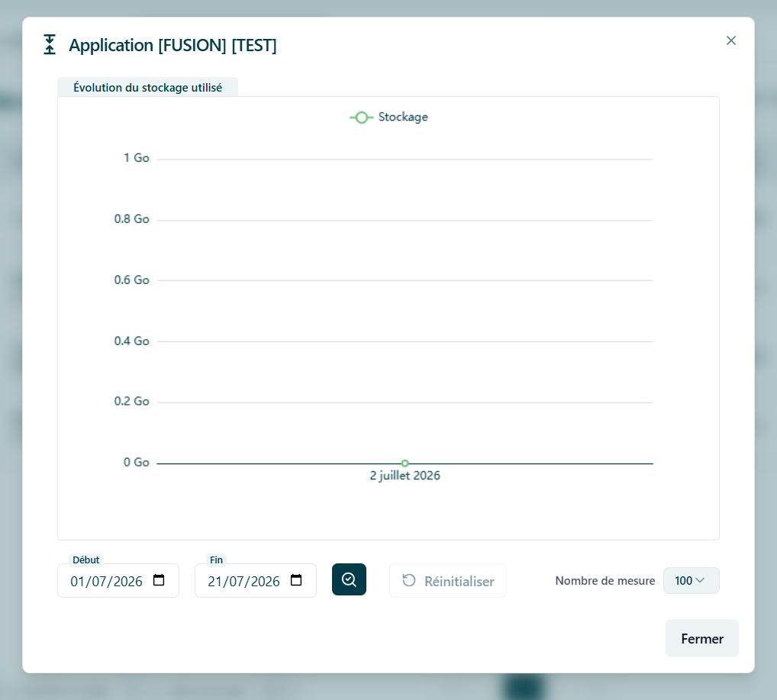The height and width of the screenshot is (700, 777).
Task: Click the Fermer button
Action: pos(701,638)
